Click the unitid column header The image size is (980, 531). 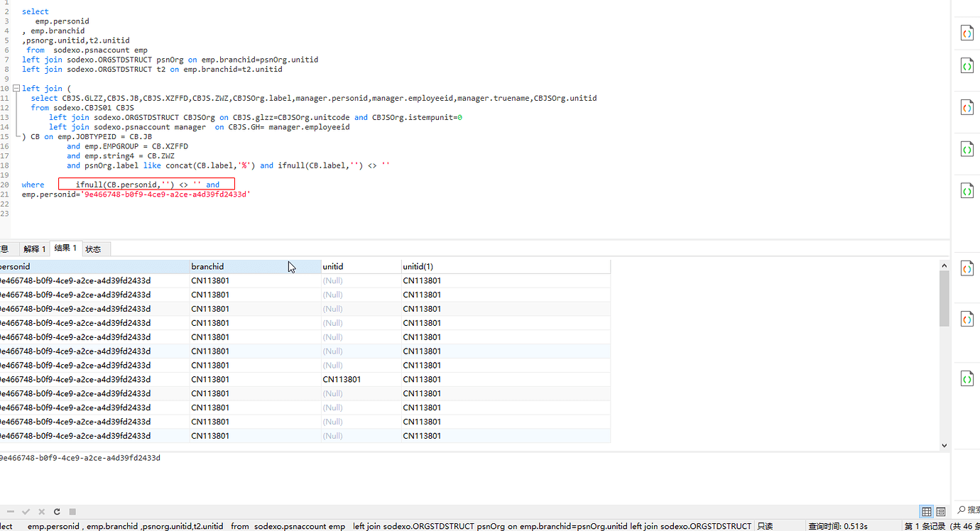pos(361,266)
